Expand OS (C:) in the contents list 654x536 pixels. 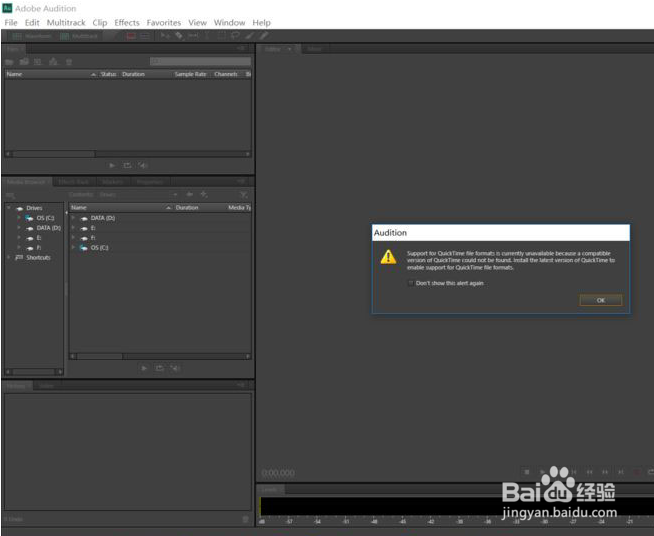click(x=73, y=247)
